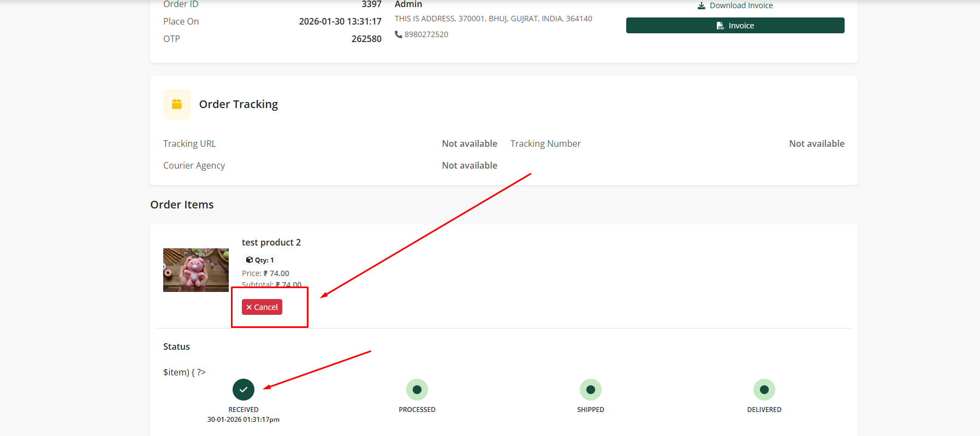
Task: Click the phone icon beside the number
Action: pos(399,34)
